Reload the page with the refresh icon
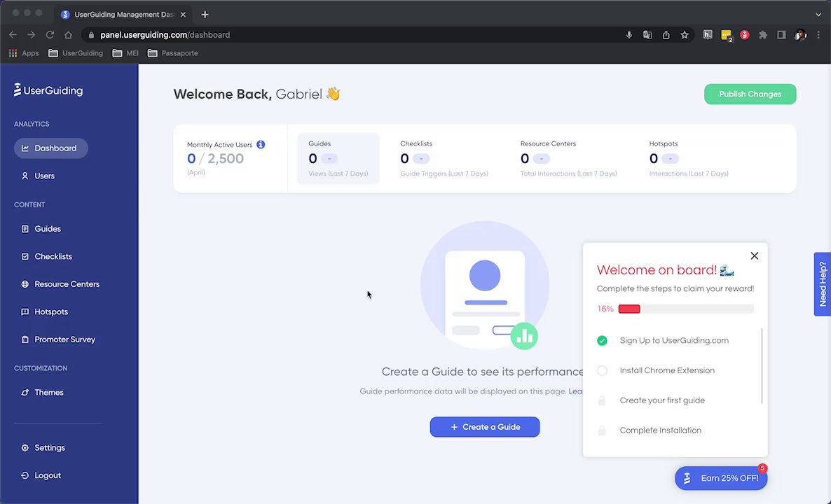 point(50,35)
